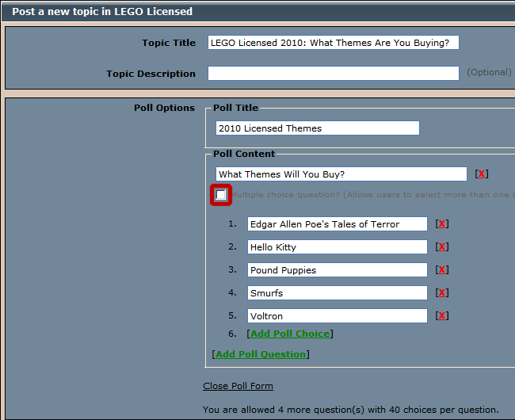Edit choice 3 Pound Puppies field

(338, 270)
